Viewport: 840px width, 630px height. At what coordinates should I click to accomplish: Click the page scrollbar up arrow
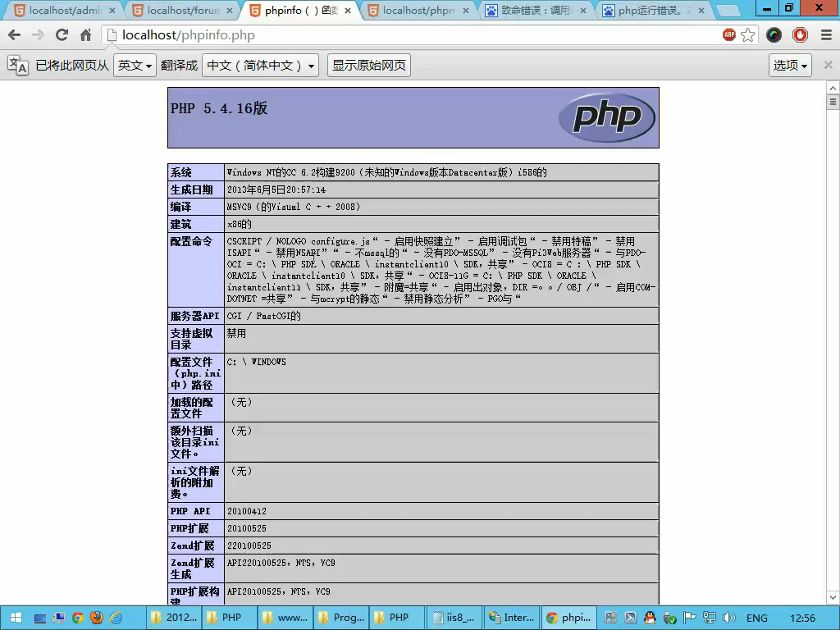(x=833, y=87)
